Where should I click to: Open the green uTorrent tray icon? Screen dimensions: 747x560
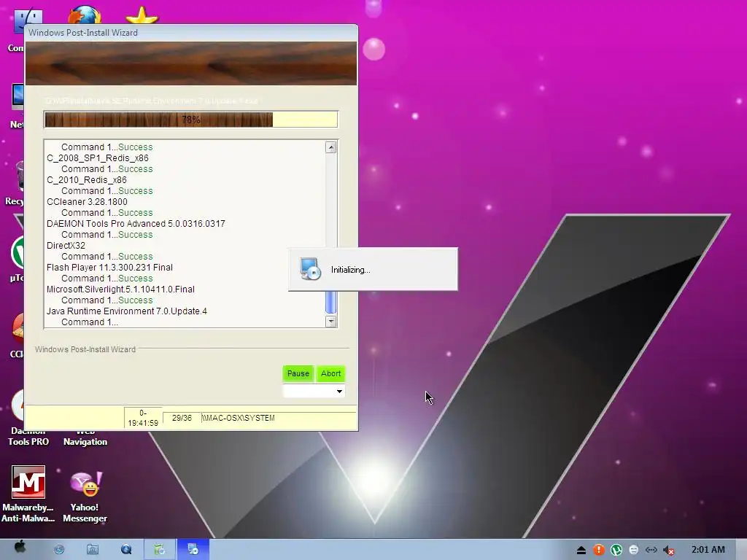616,550
